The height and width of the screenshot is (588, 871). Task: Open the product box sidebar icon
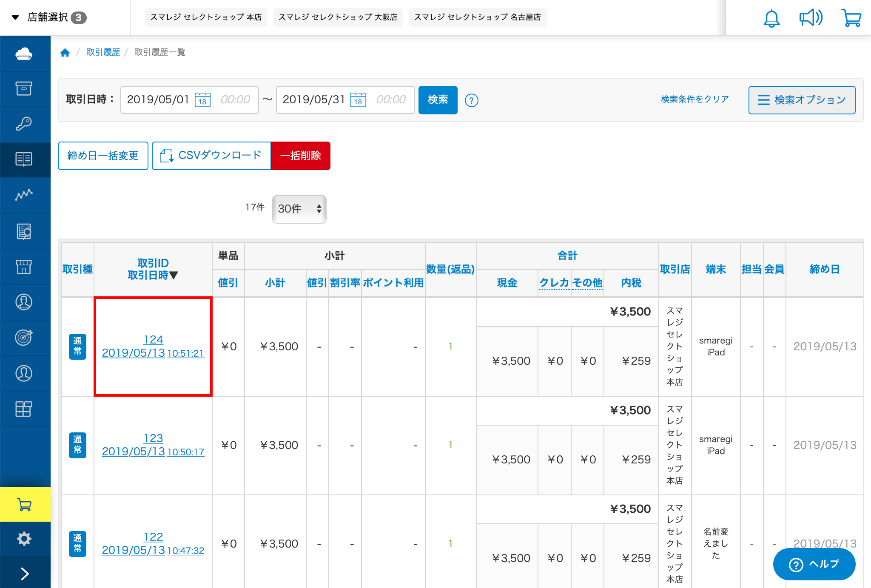[24, 88]
